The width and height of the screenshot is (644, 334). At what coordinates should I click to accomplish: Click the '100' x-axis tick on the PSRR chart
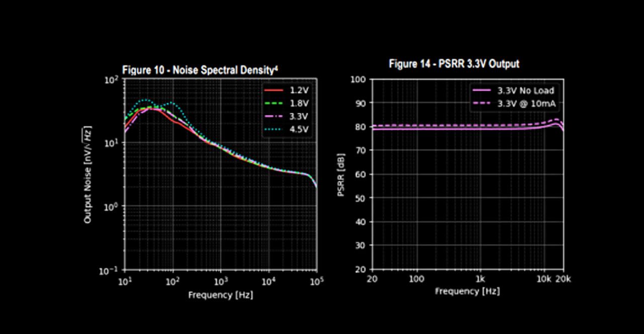coord(417,279)
